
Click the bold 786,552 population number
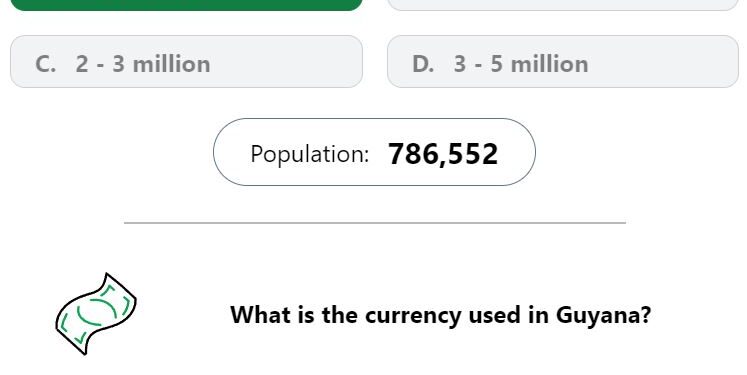point(443,154)
